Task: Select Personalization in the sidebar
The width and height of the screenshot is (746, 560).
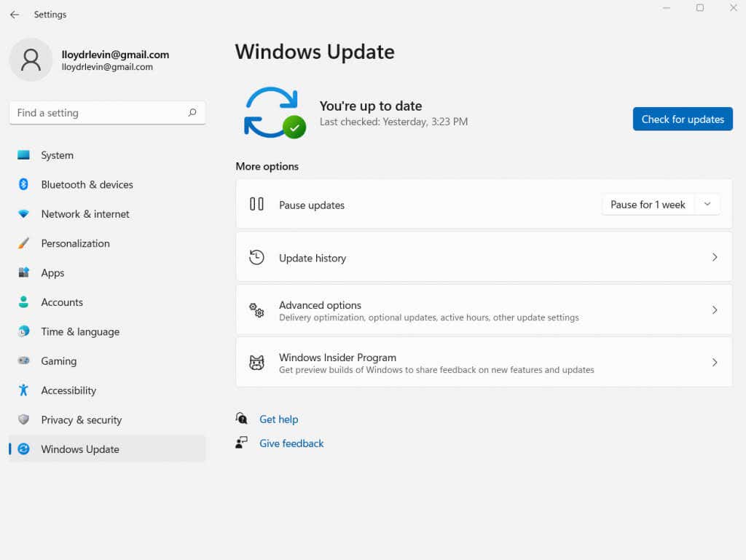Action: pyautogui.click(x=107, y=243)
